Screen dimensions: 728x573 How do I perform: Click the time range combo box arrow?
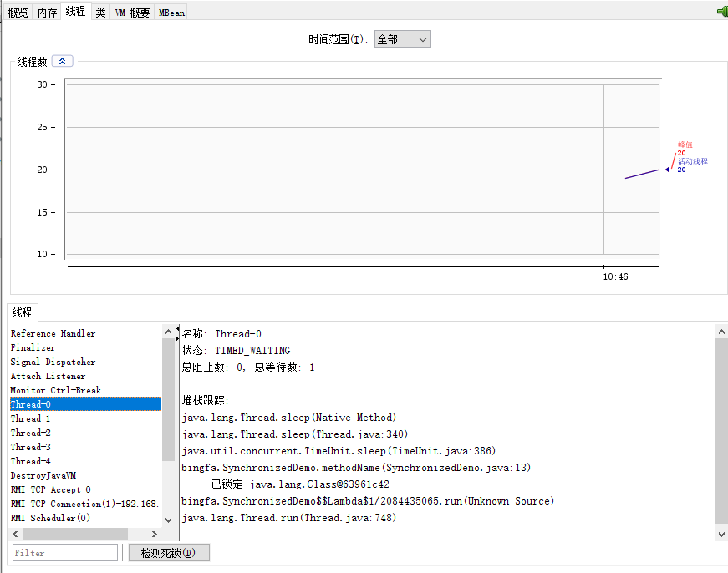(422, 38)
